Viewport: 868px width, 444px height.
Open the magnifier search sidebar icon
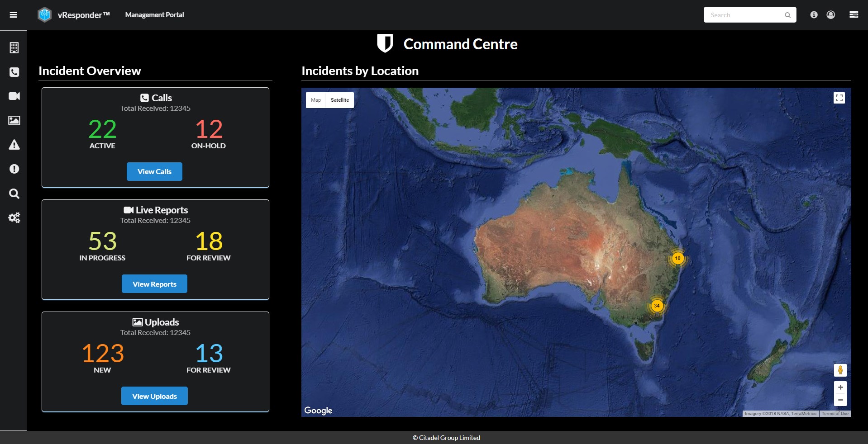point(14,194)
